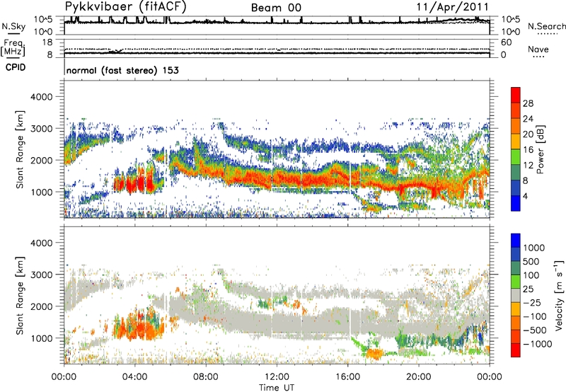Click the '12:00' time axis tick
Screen dimensions: 566x392
(277, 377)
